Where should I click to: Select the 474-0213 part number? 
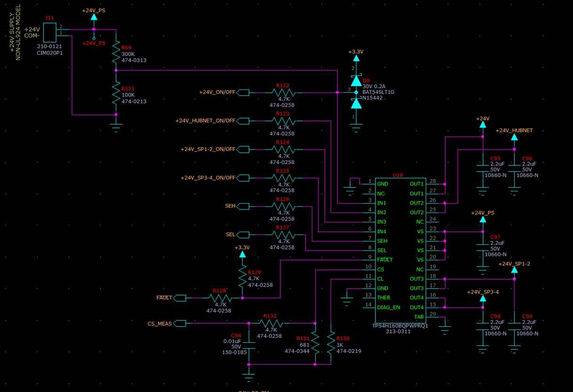click(134, 101)
